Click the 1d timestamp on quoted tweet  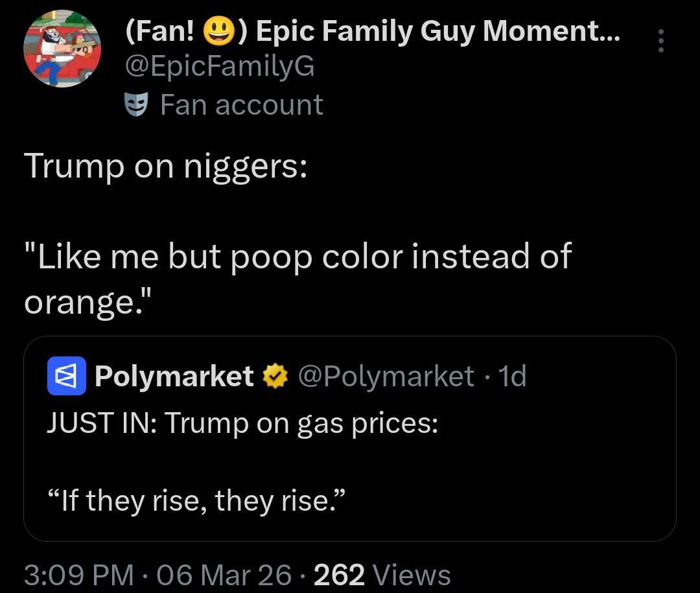coord(513,377)
